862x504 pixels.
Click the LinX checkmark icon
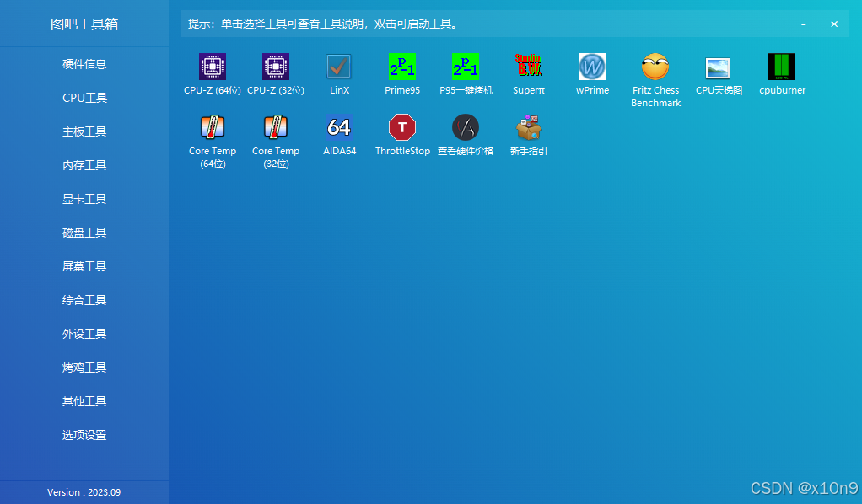(x=339, y=67)
